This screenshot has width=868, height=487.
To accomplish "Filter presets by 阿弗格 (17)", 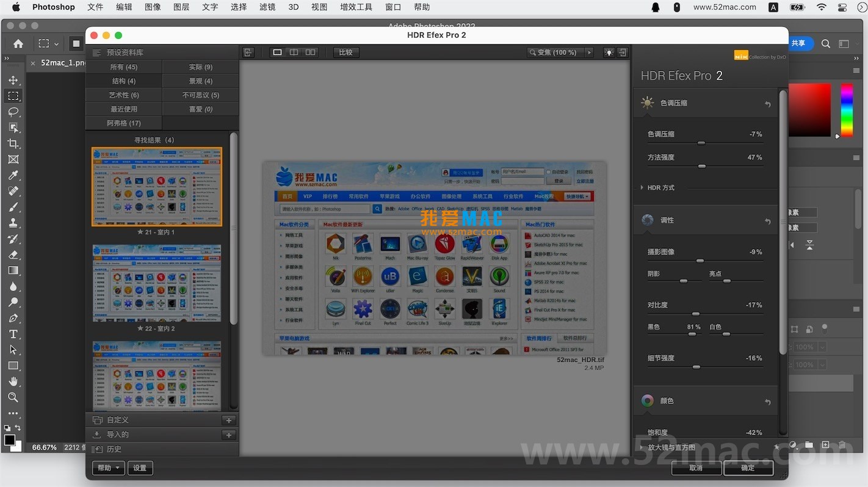I will 124,123.
